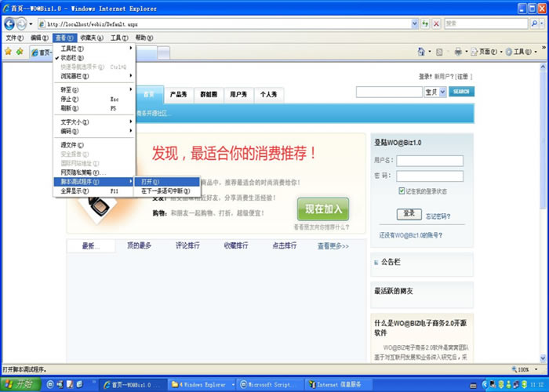The height and width of the screenshot is (392, 549).
Task: Click the 登录 button in the login box
Action: pos(409,214)
